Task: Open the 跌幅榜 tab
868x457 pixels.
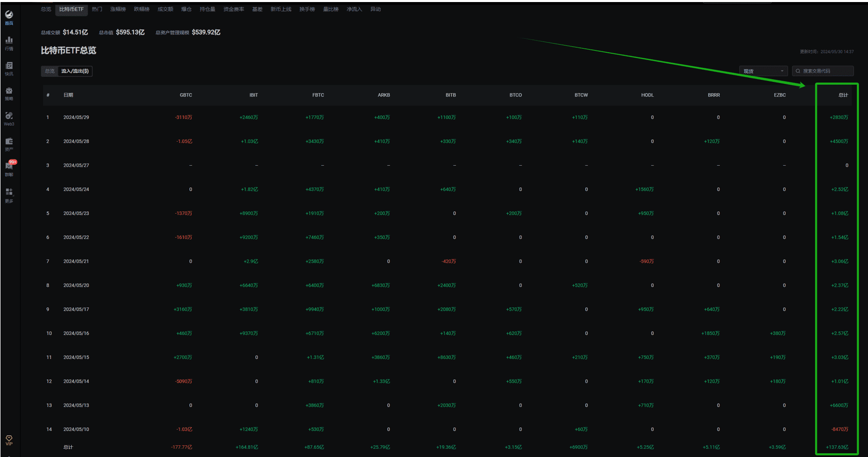Action: 141,9
